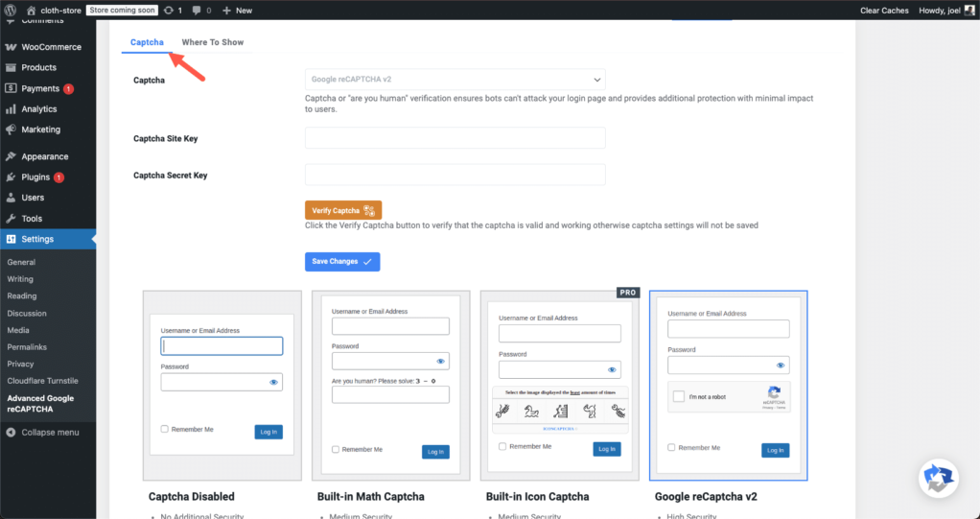Open Cloudflare Turnstile settings submenu

click(x=42, y=381)
